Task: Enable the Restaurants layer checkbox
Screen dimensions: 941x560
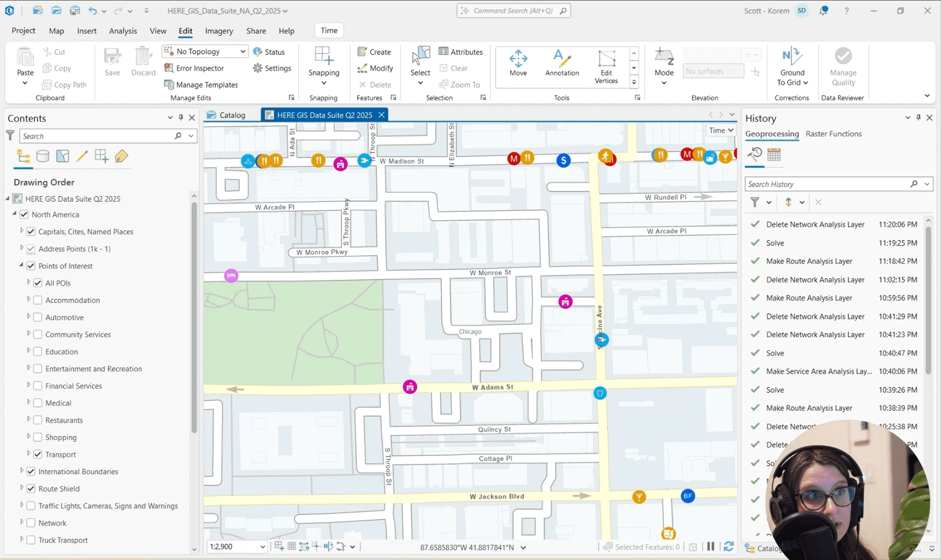Action: coord(38,420)
